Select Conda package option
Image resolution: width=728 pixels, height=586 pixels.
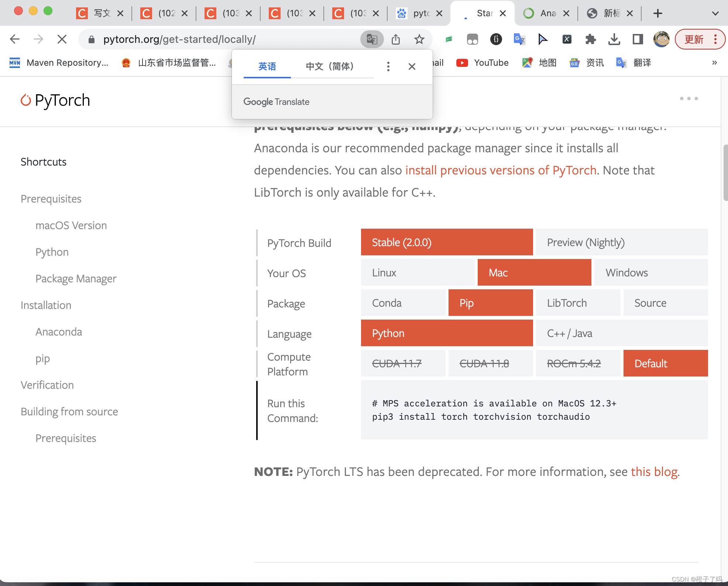pyautogui.click(x=403, y=303)
